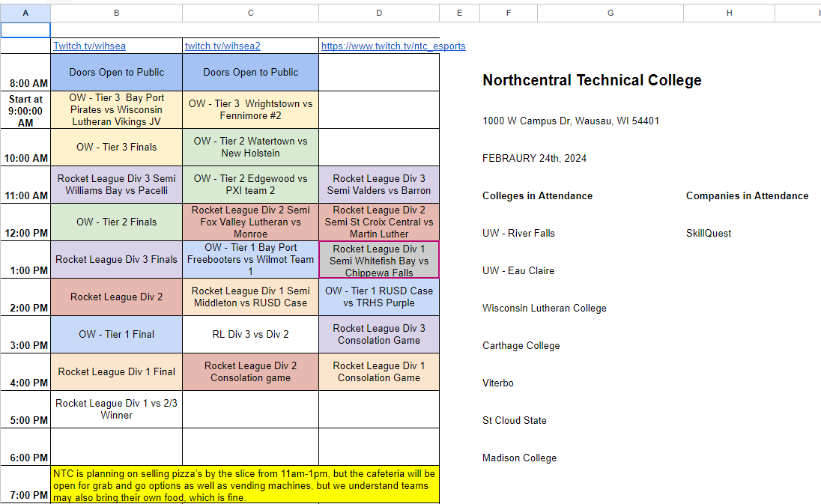Select Doors Open to Public in wihsea2 column

(250, 72)
